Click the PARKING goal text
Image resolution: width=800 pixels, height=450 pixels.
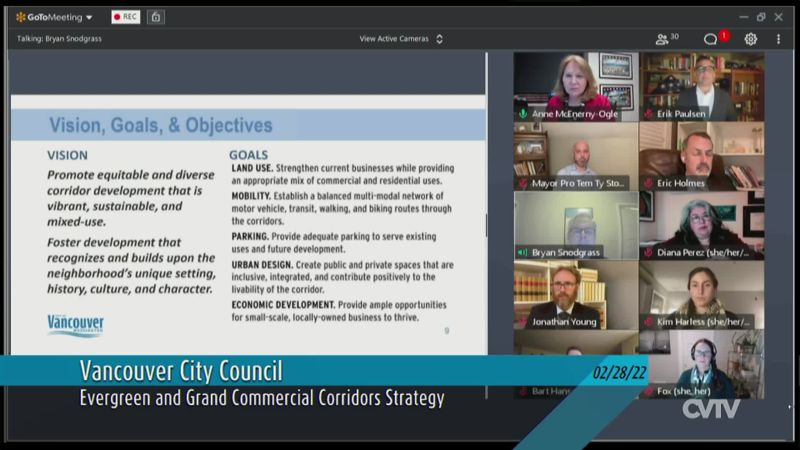334,242
